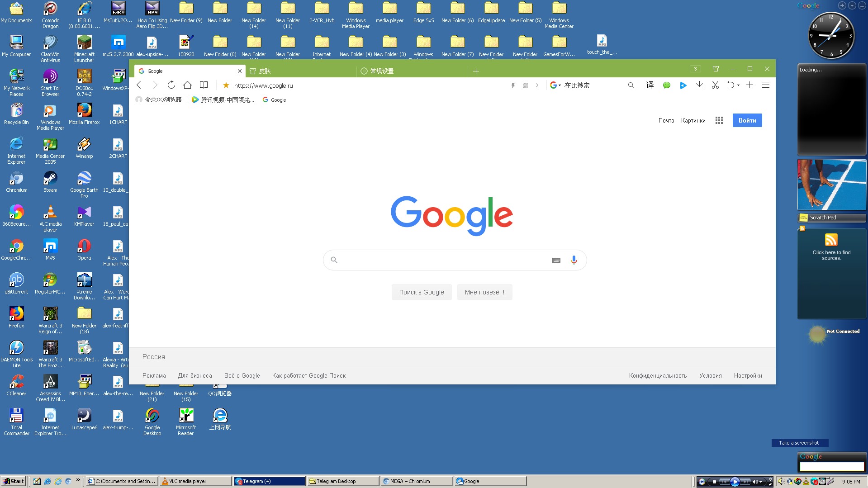Click the scissors screenshot tool icon
The height and width of the screenshot is (488, 868).
coord(715,85)
